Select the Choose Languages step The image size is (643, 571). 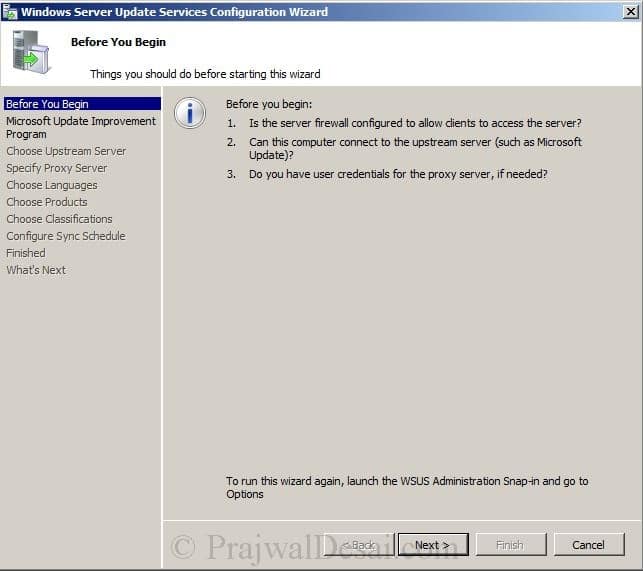point(52,185)
